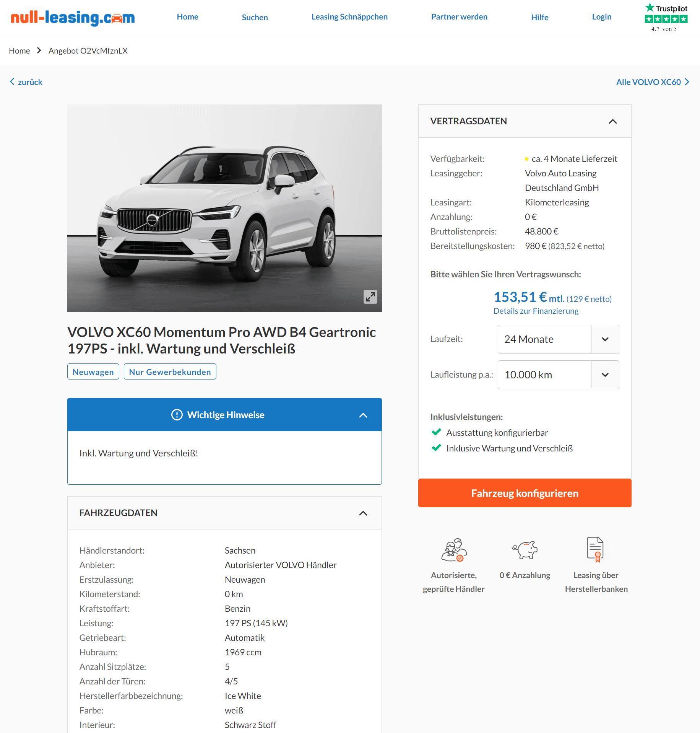Viewport: 700px width, 733px height.
Task: Click the null-leasing.com logo
Action: pyautogui.click(x=73, y=17)
